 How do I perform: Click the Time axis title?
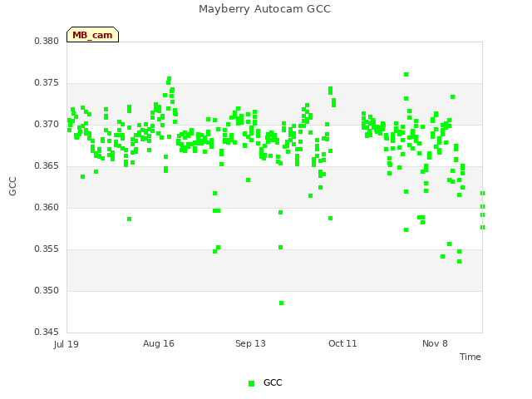coord(470,357)
